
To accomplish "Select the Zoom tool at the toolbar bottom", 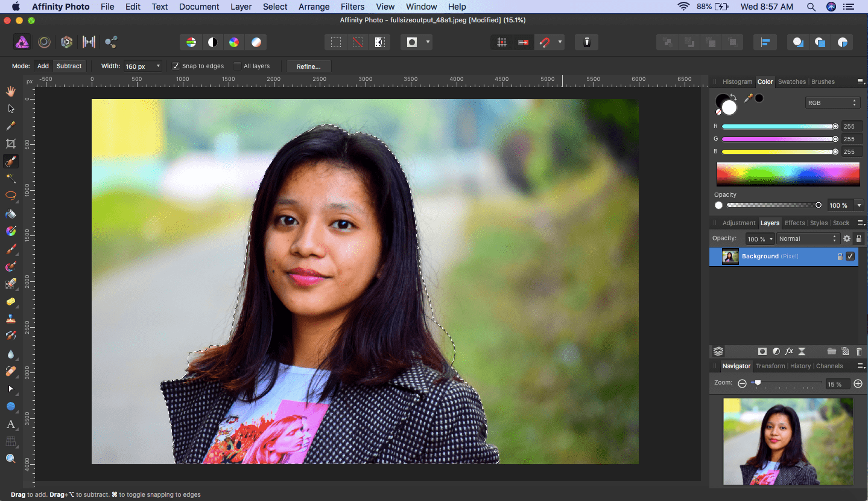I will point(10,458).
